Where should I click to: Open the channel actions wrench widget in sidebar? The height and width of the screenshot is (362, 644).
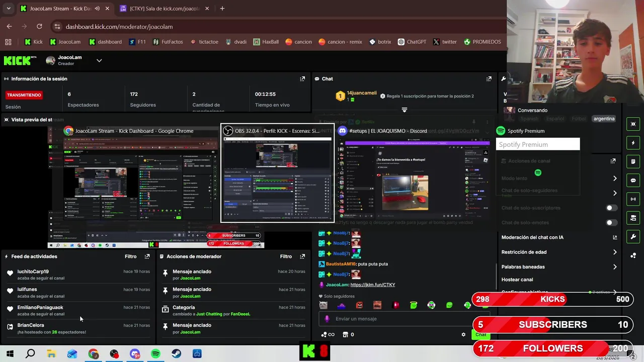[x=633, y=237]
